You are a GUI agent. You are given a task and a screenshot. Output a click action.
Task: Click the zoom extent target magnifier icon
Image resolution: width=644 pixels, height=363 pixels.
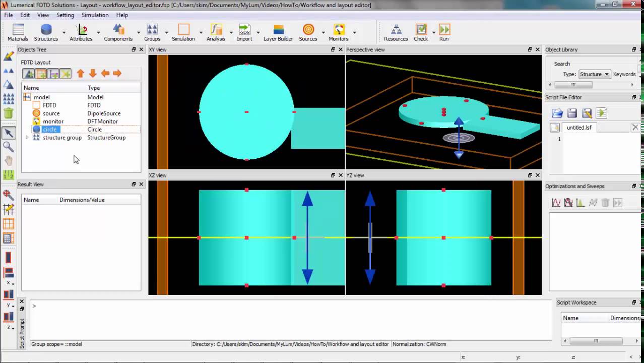[x=9, y=195]
